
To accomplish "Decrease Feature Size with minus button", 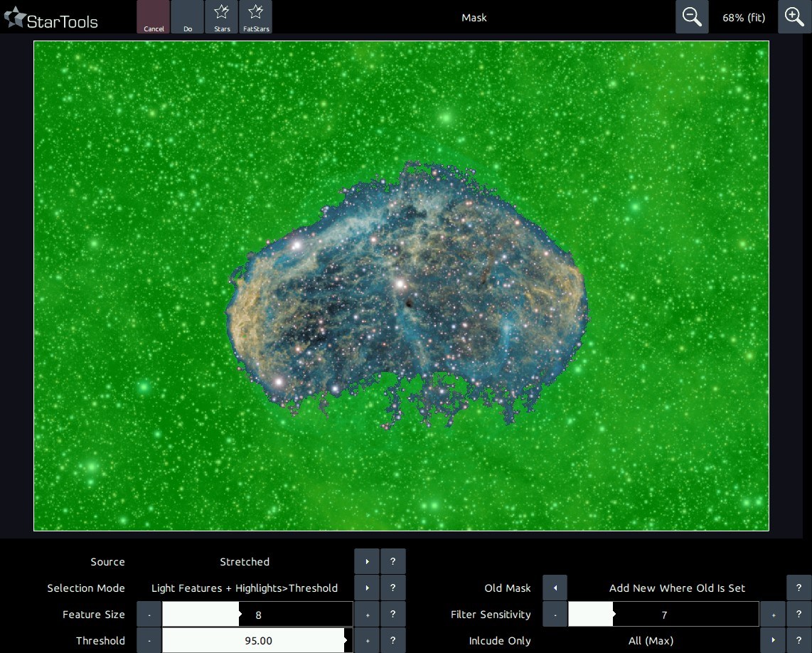I will (x=149, y=614).
